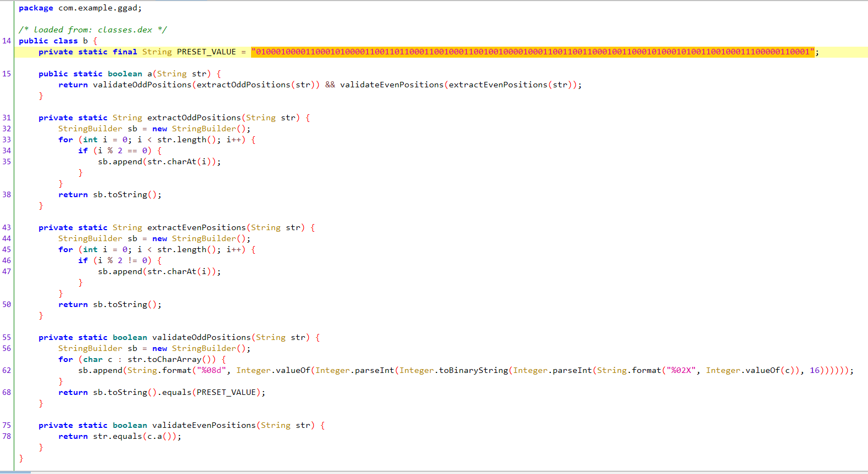Click line number 14 in the gutter
The width and height of the screenshot is (868, 474).
tap(7, 41)
